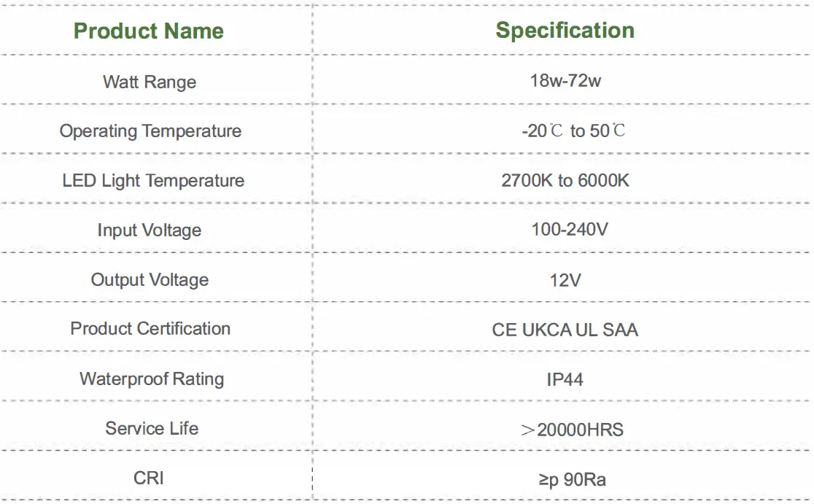Click the ≥p 90Ra value
Image resolution: width=814 pixels, height=504 pixels.
572,479
